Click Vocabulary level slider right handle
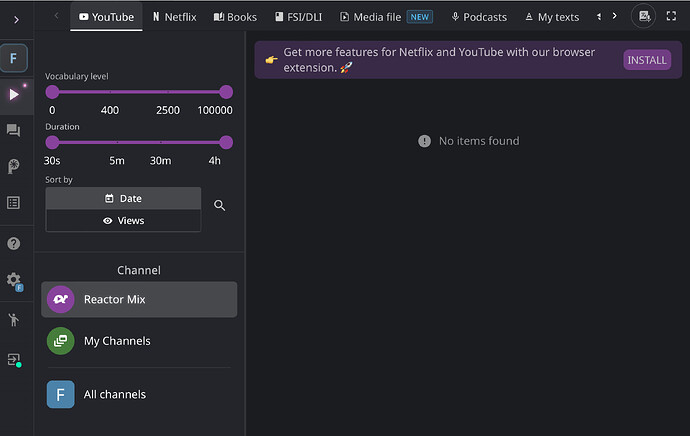Image resolution: width=690 pixels, height=436 pixels. 226,92
